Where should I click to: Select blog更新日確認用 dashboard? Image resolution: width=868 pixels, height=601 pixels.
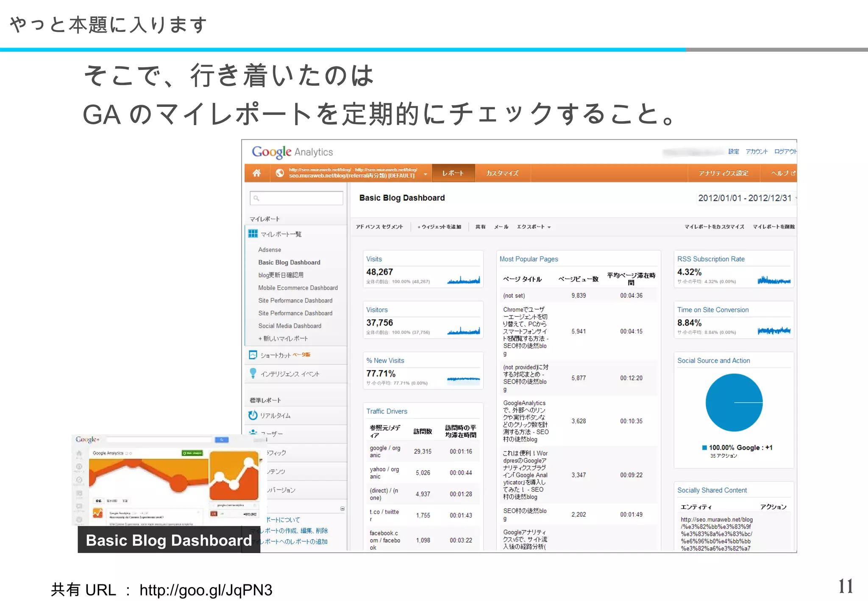[281, 275]
